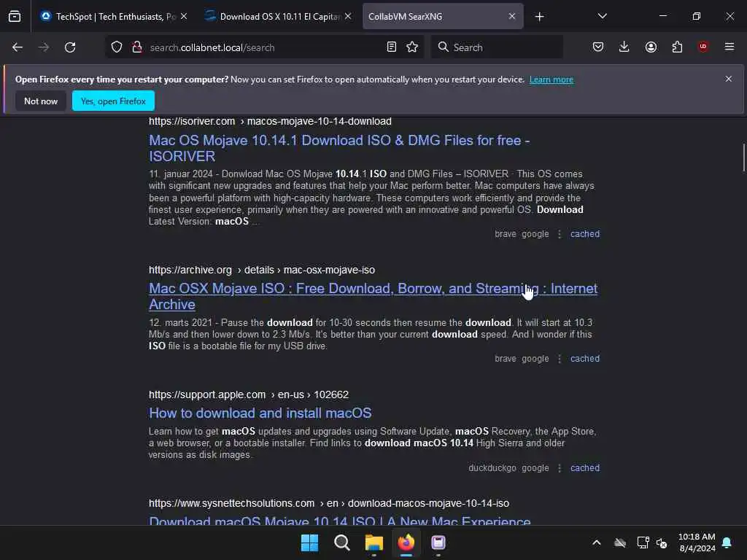The image size is (747, 560).
Task: Open Windows taskbar search
Action: (341, 542)
